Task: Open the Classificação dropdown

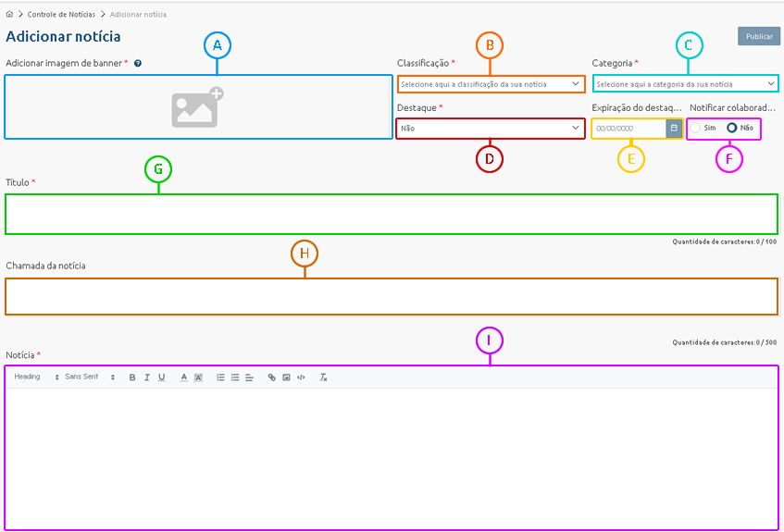Action: (x=490, y=84)
